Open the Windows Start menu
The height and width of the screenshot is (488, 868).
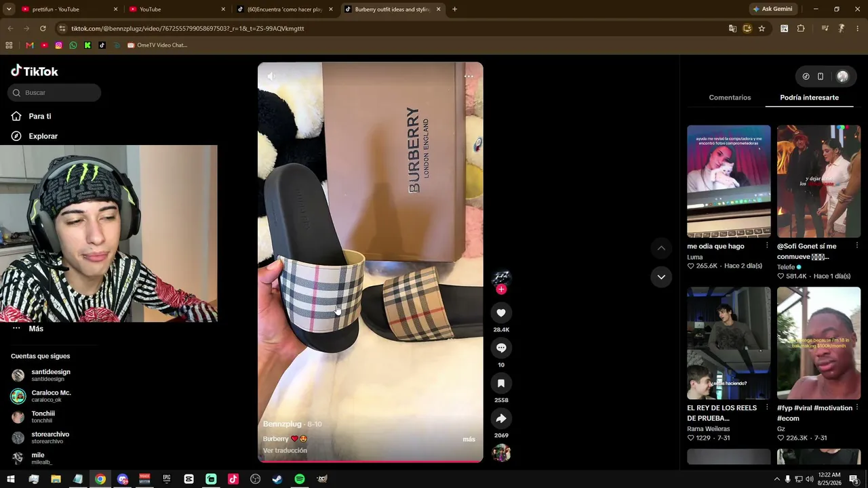[11, 479]
